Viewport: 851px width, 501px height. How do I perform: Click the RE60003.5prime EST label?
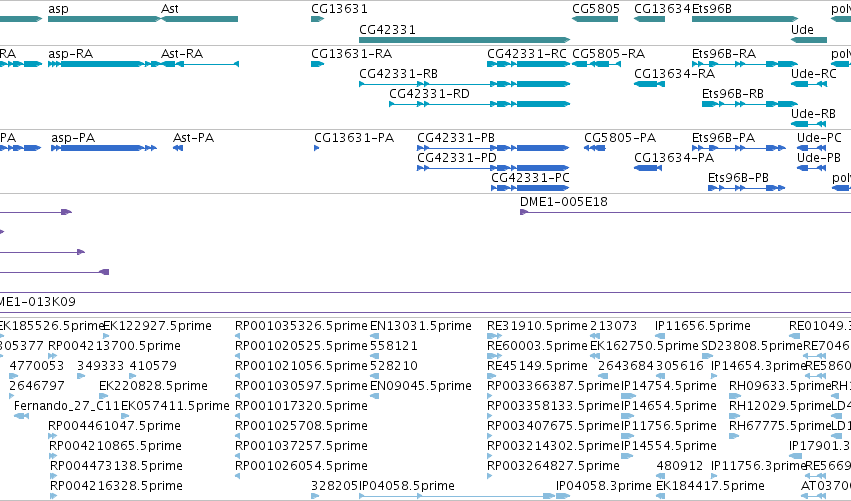pos(537,346)
